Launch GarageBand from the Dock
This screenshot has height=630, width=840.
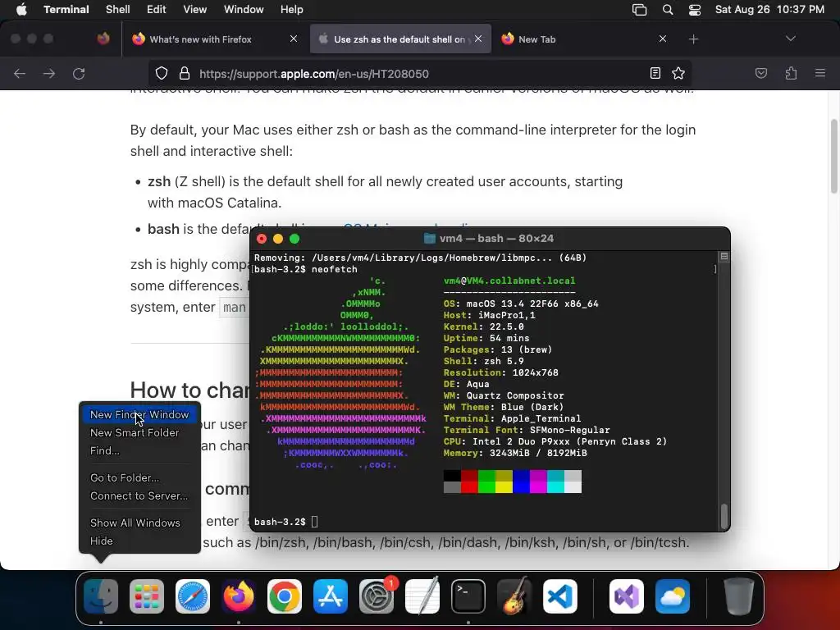coord(514,596)
